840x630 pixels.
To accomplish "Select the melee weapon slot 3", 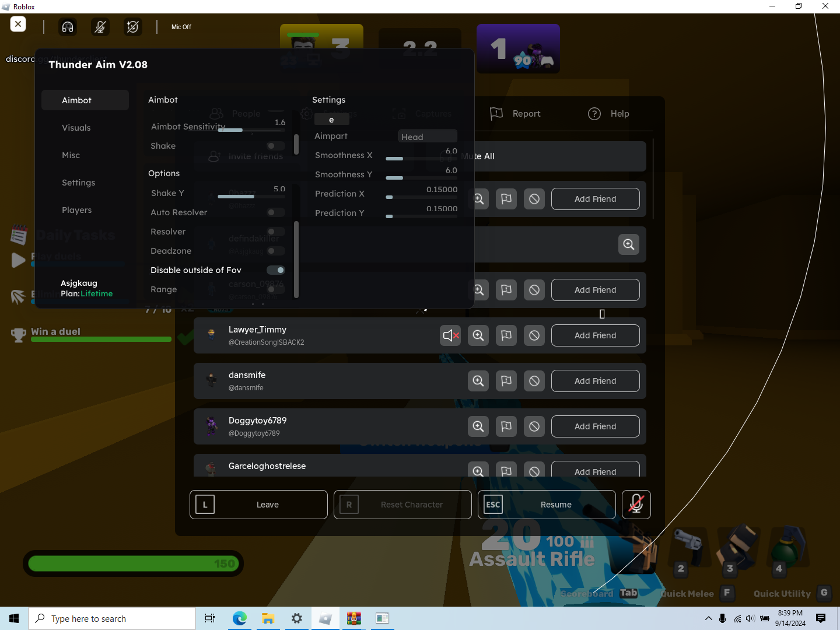I will tap(737, 550).
